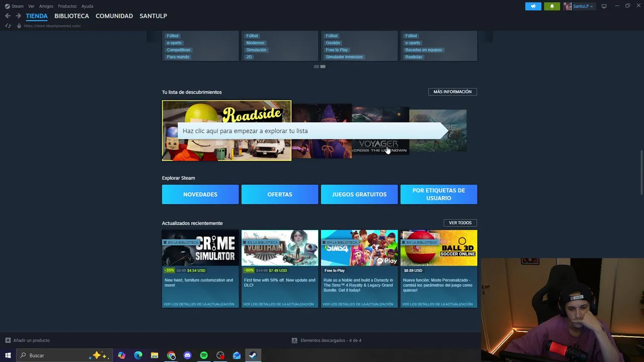Click the Modernos tag
Screen dimensions: 644x362
point(255,43)
